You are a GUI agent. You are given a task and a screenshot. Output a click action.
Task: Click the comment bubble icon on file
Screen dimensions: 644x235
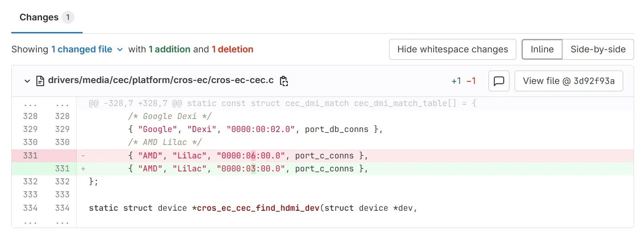point(499,81)
